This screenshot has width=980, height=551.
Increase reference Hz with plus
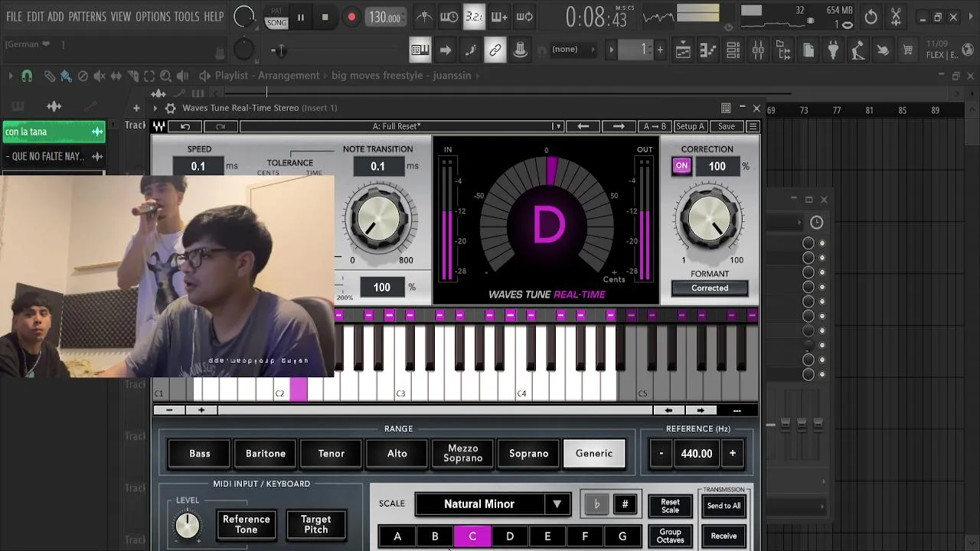tap(733, 454)
